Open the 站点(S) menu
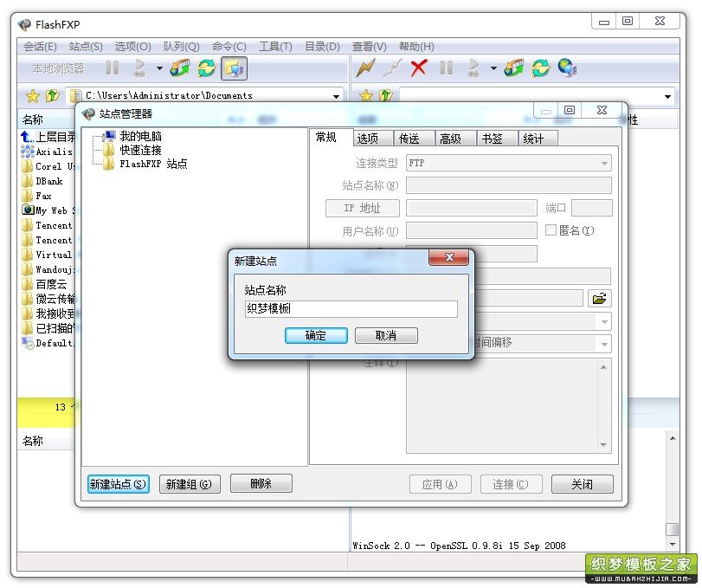Image resolution: width=702 pixels, height=588 pixels. (x=85, y=47)
